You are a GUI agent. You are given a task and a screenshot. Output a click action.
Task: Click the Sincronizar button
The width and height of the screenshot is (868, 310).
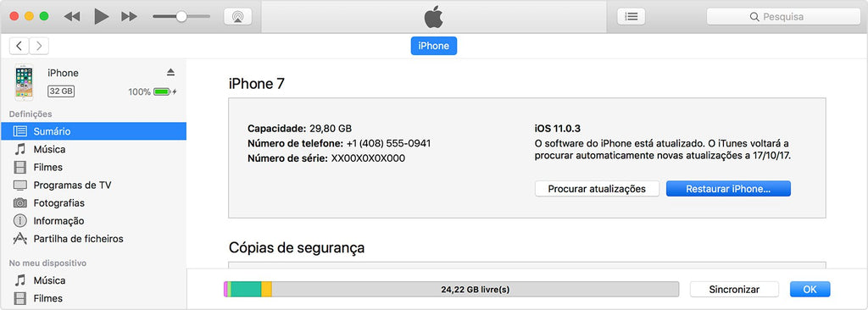[734, 289]
